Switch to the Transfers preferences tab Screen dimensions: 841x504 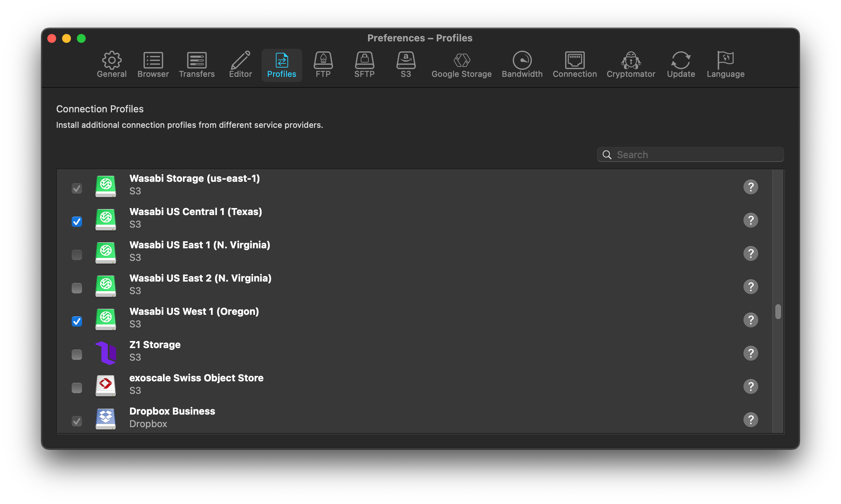coord(197,65)
